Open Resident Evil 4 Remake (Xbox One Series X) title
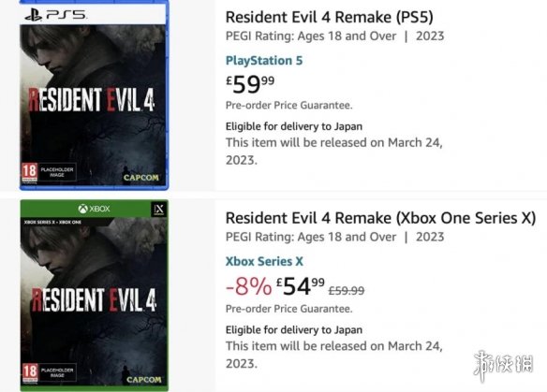The width and height of the screenshot is (547, 392). click(x=380, y=218)
